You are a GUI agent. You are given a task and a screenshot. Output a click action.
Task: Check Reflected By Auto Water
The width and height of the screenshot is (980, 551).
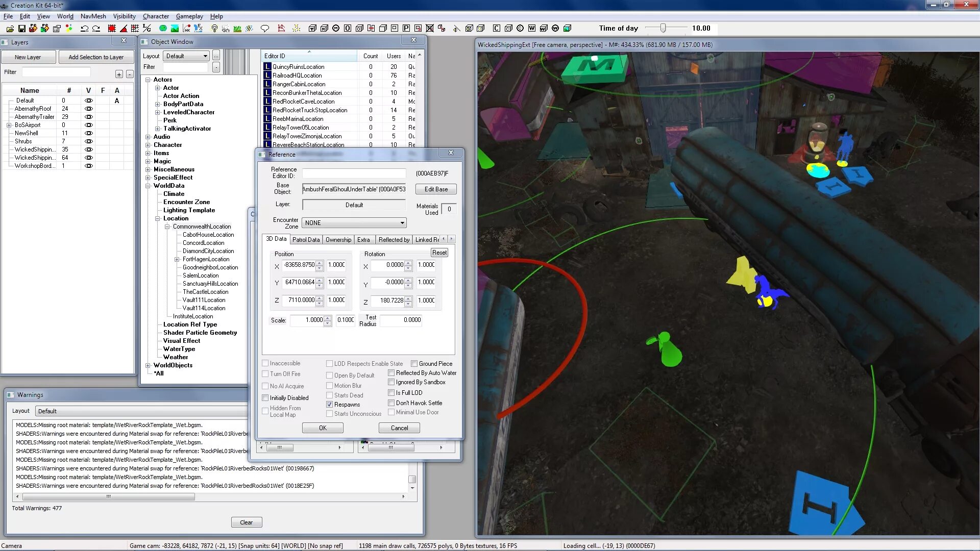click(x=391, y=373)
